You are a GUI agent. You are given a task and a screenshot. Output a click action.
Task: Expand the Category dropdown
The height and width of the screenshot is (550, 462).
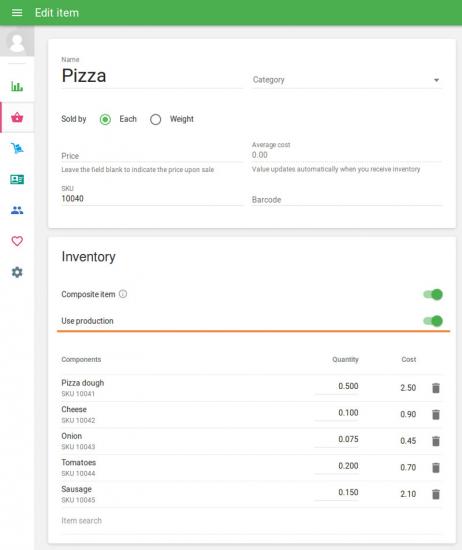tap(347, 80)
